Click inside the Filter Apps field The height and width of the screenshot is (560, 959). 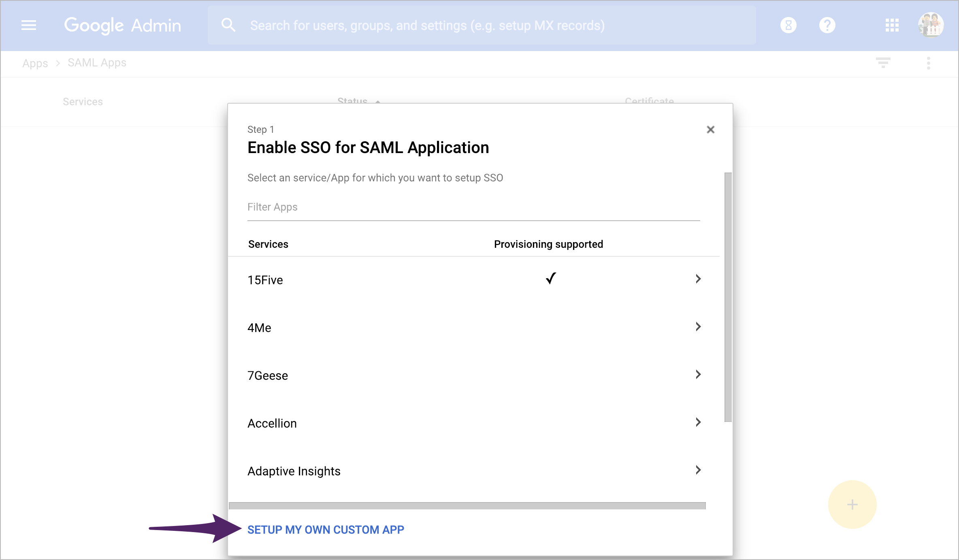pyautogui.click(x=473, y=207)
